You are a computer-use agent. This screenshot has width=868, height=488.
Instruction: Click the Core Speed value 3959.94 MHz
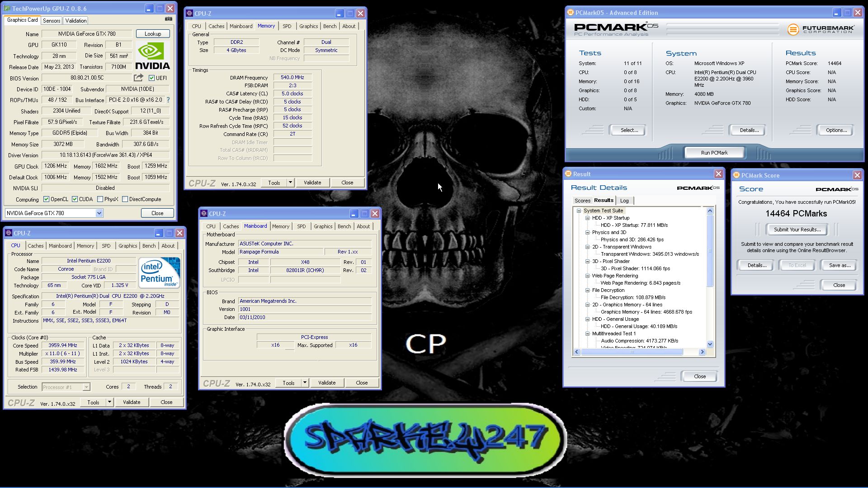coord(62,345)
